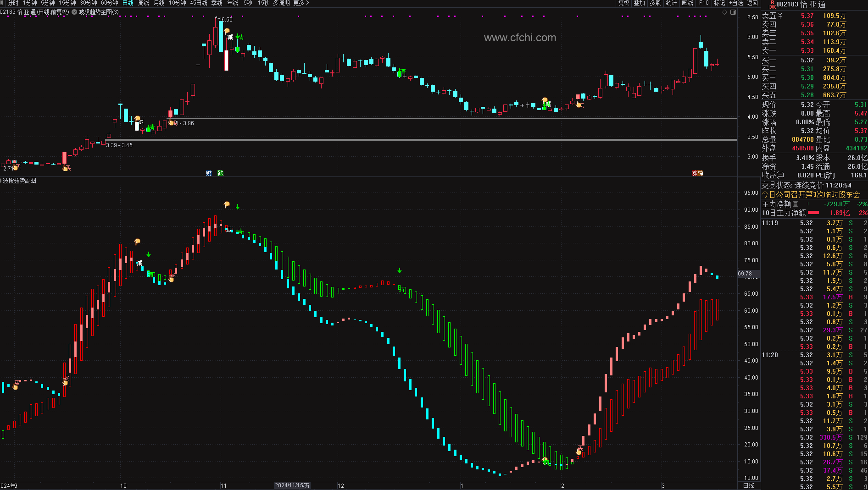868x490 pixels.
Task: Toggle the 复权 adjustment option
Action: 624,3
